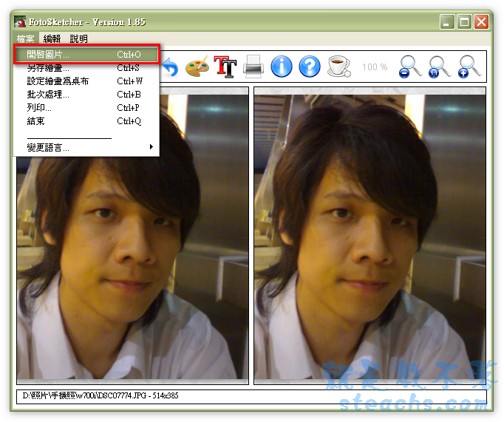Click the printer icon in toolbar
This screenshot has height=422, width=504.
point(253,67)
